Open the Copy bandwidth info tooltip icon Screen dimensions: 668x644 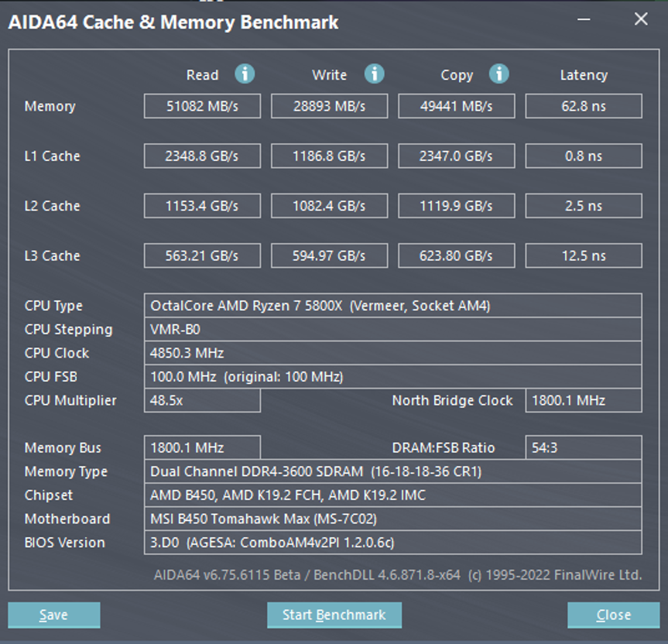499,74
